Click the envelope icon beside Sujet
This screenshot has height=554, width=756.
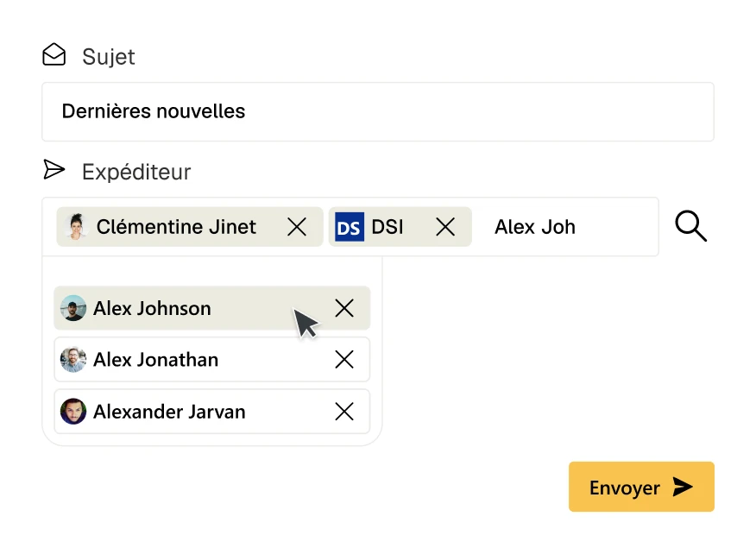[x=54, y=55]
